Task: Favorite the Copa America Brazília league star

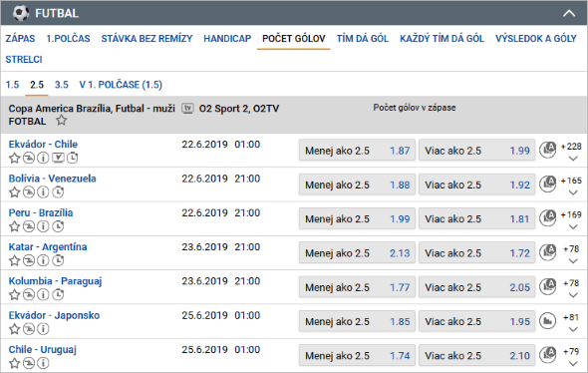Action: pos(62,121)
